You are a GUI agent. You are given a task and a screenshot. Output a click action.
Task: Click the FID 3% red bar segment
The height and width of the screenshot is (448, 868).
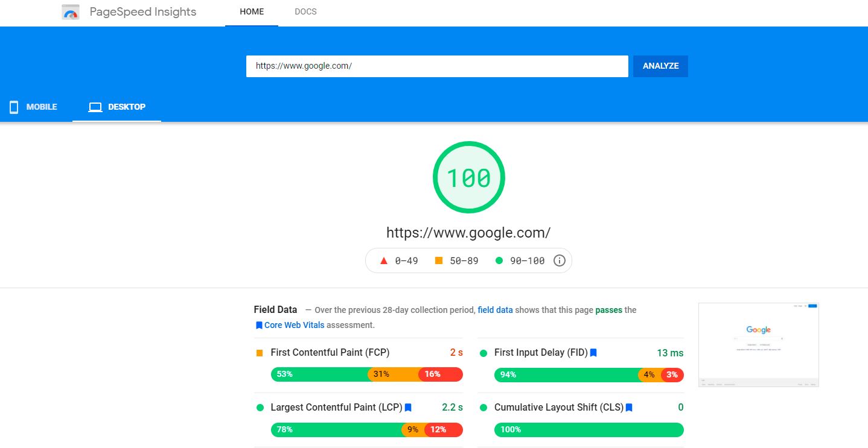[x=673, y=375]
